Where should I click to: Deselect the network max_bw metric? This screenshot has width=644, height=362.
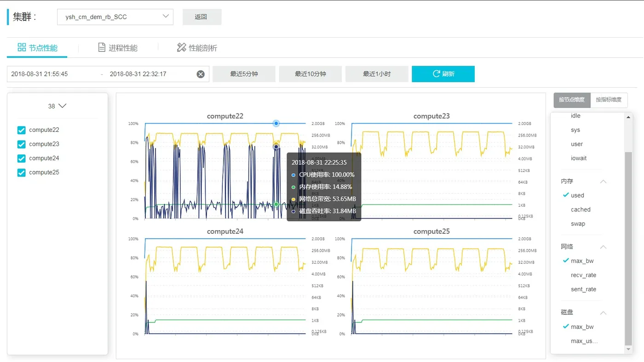pyautogui.click(x=582, y=261)
